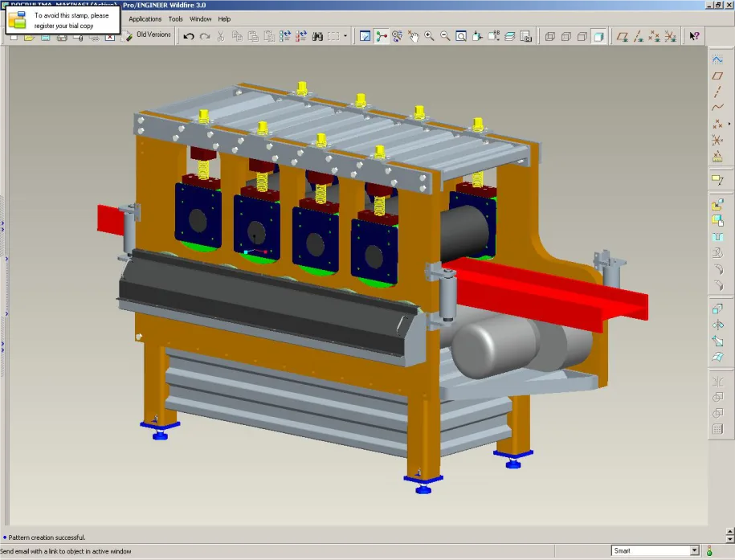Expand the selection box dropdown arrow
This screenshot has width=735, height=560.
[345, 36]
